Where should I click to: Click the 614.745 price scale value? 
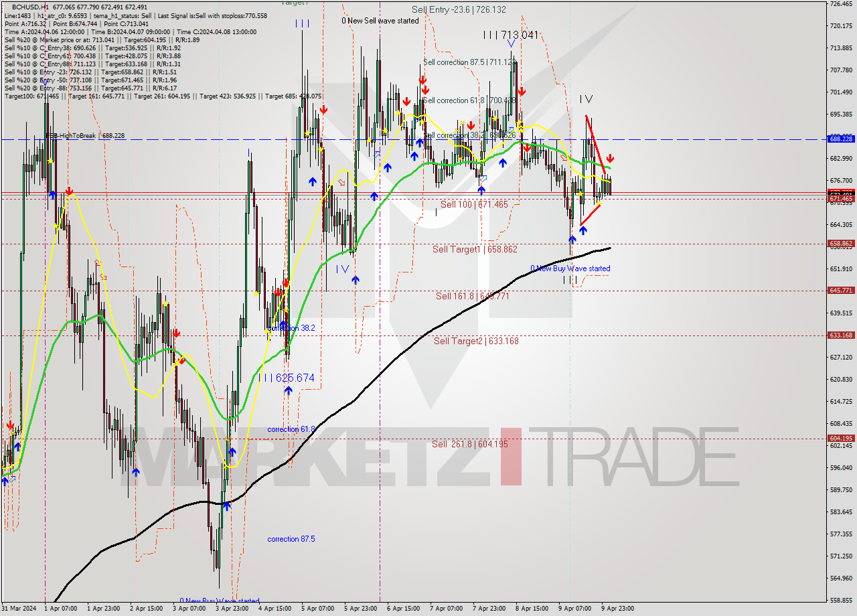click(841, 401)
